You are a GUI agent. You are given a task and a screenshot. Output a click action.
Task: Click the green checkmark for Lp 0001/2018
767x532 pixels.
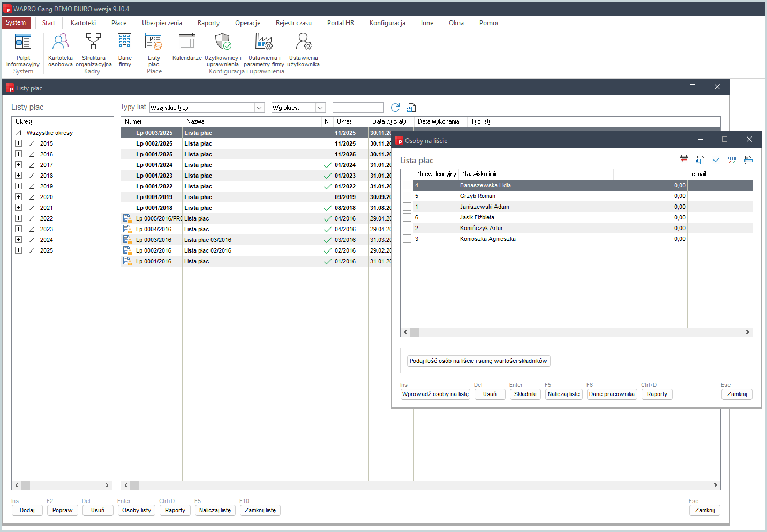click(327, 208)
